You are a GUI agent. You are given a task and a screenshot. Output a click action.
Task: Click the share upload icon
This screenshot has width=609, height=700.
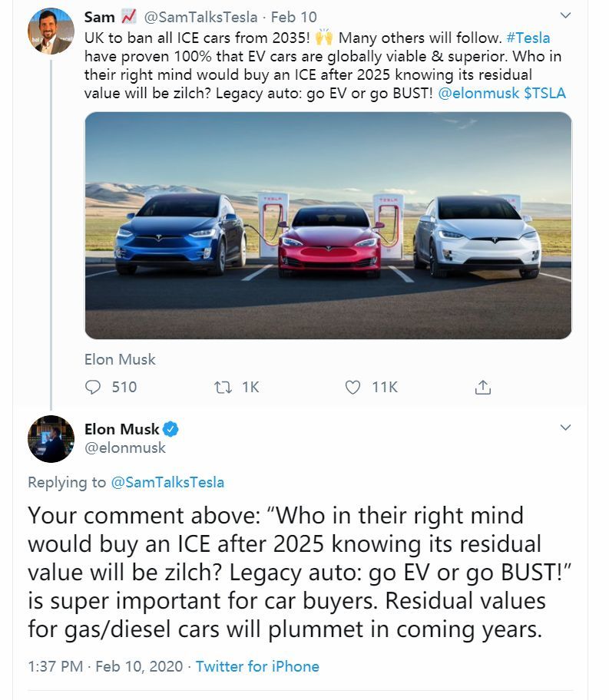[482, 388]
